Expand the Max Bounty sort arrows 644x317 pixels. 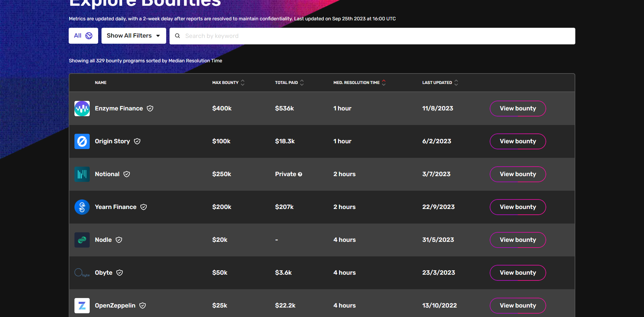click(243, 82)
